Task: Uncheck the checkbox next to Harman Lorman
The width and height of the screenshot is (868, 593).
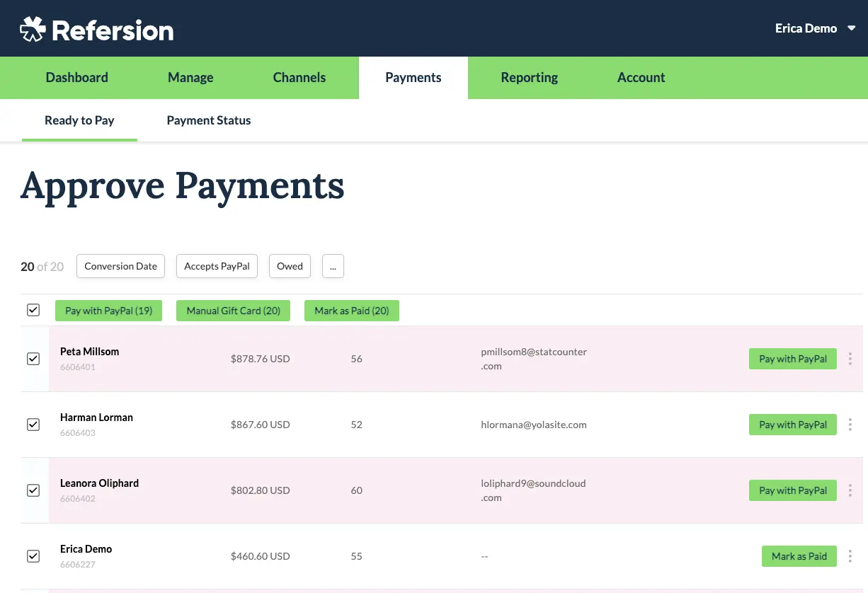Action: [x=33, y=425]
